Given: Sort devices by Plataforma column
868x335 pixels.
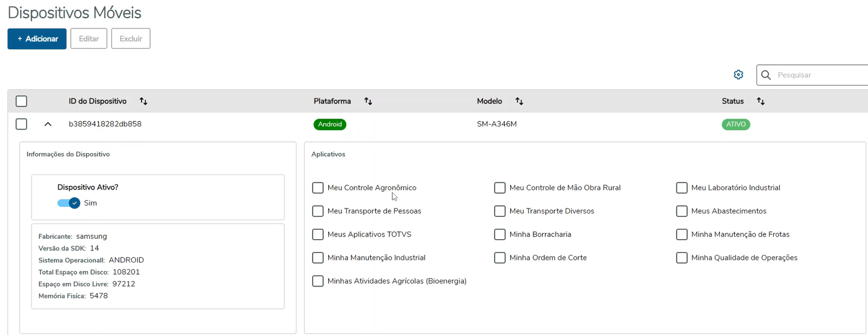Looking at the screenshot, I should point(368,101).
